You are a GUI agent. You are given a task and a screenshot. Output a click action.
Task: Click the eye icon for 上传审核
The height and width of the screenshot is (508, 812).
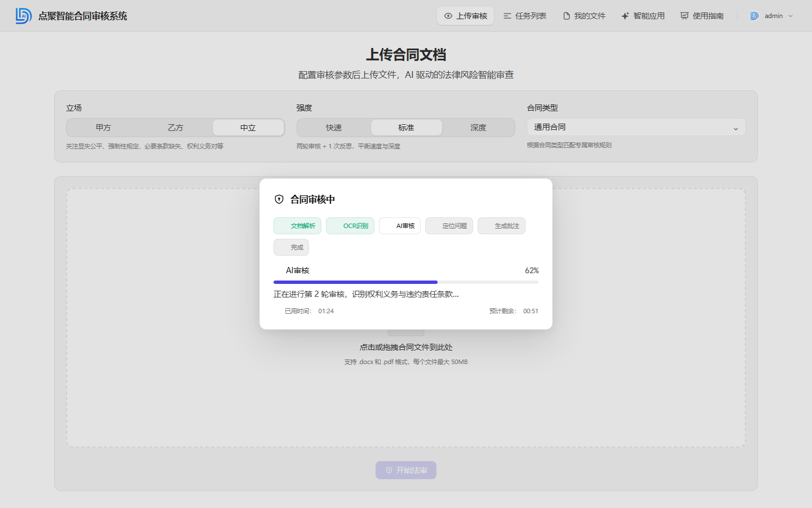tap(448, 16)
